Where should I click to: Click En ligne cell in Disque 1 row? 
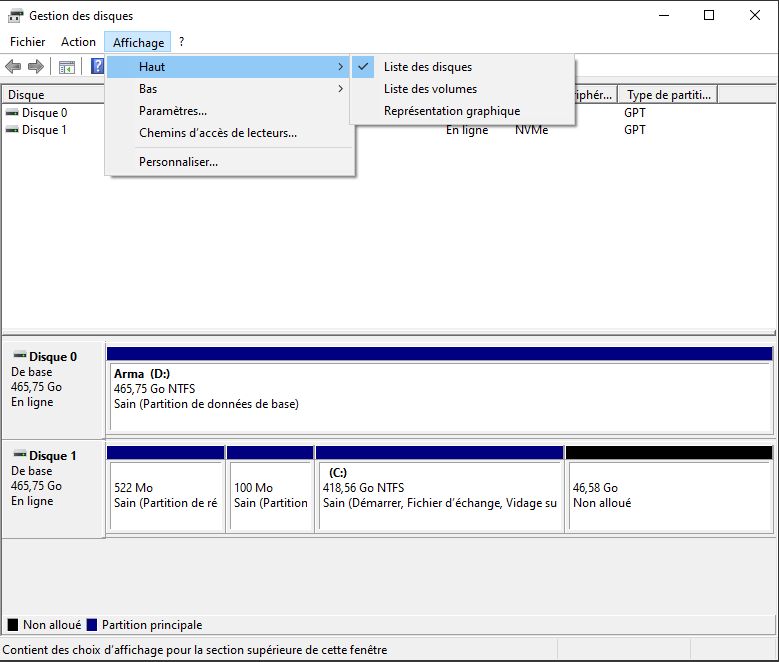tap(467, 130)
